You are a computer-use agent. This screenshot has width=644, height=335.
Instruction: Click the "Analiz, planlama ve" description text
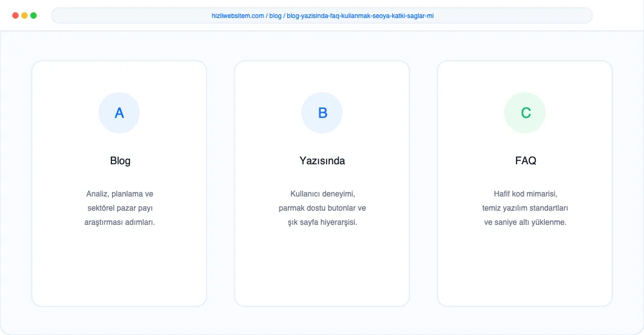(120, 194)
